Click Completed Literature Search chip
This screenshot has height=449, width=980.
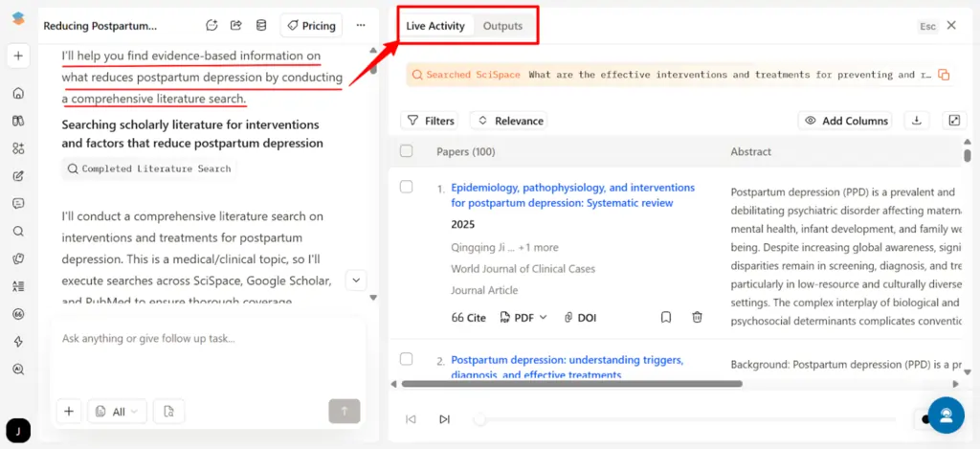(x=148, y=168)
